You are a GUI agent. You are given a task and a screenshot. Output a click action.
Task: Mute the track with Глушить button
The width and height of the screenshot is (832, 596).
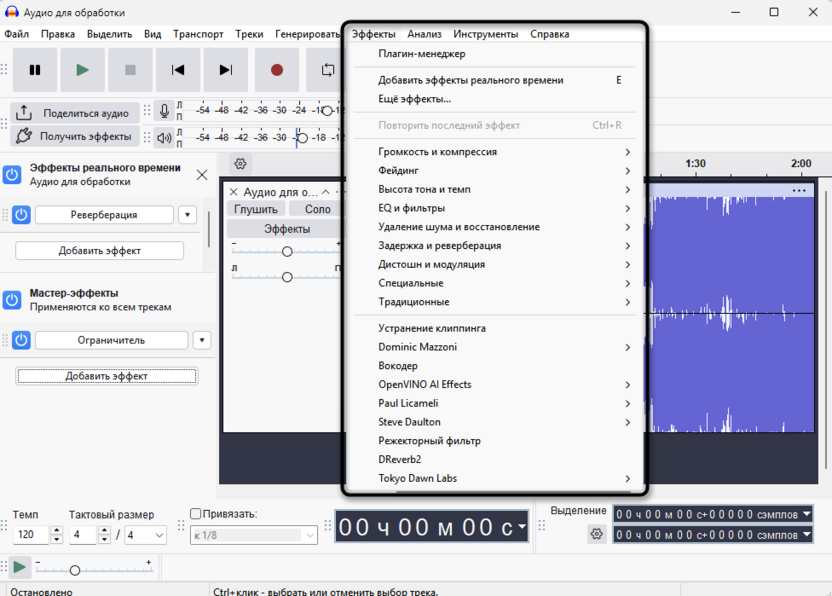pos(256,209)
